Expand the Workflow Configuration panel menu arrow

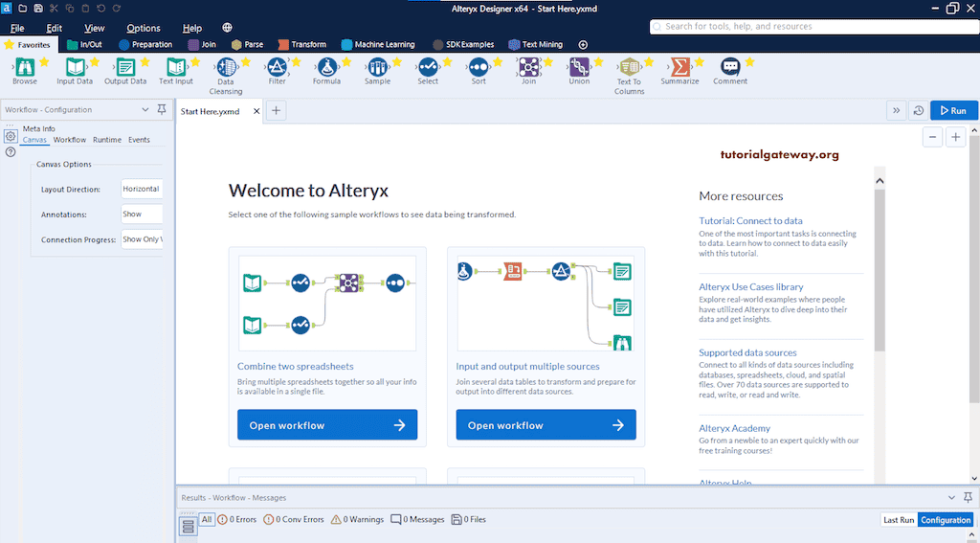[x=145, y=109]
